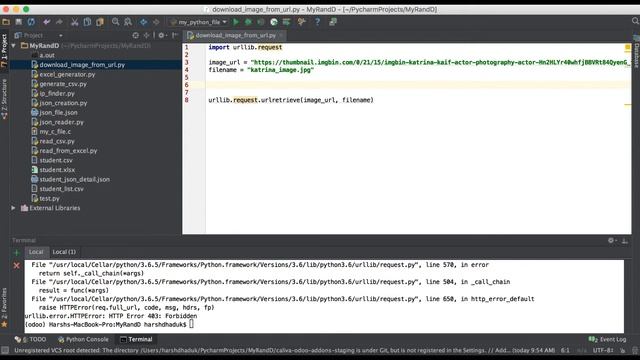Viewport: 640px width, 360px height.
Task: Open Project panel gear settings
Action: point(162,36)
